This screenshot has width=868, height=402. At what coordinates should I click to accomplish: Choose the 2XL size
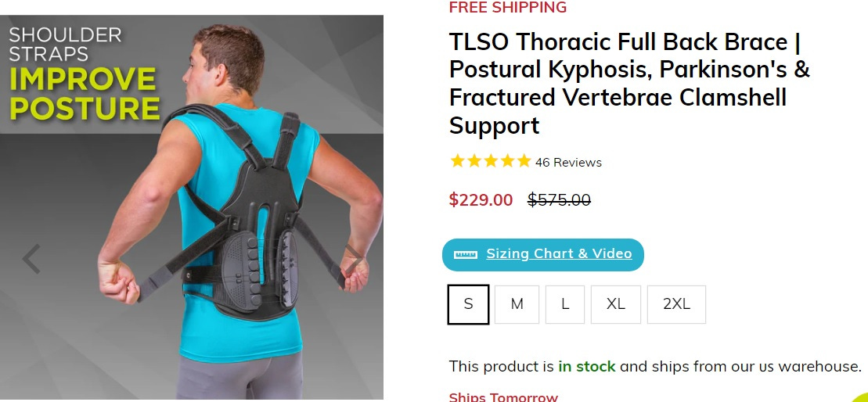(x=676, y=304)
